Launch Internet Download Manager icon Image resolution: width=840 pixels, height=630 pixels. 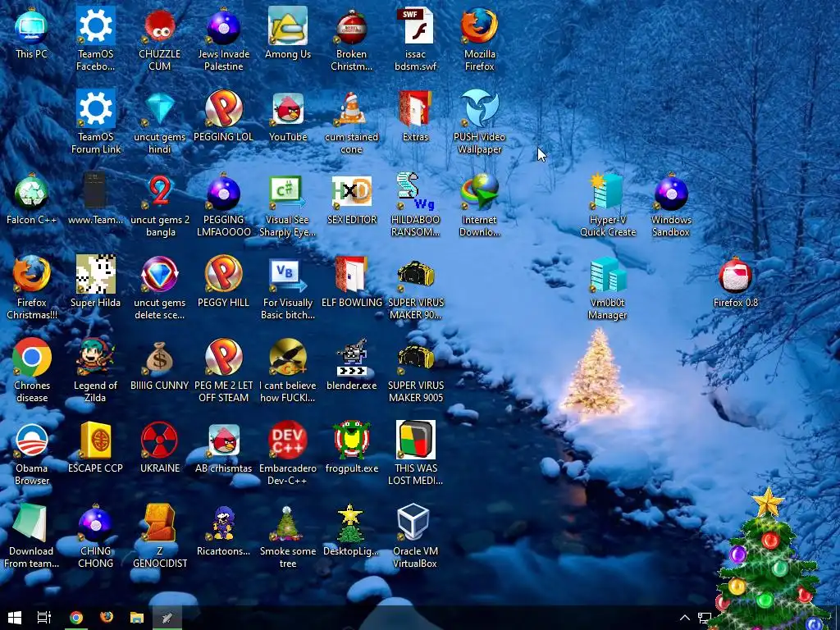479,192
